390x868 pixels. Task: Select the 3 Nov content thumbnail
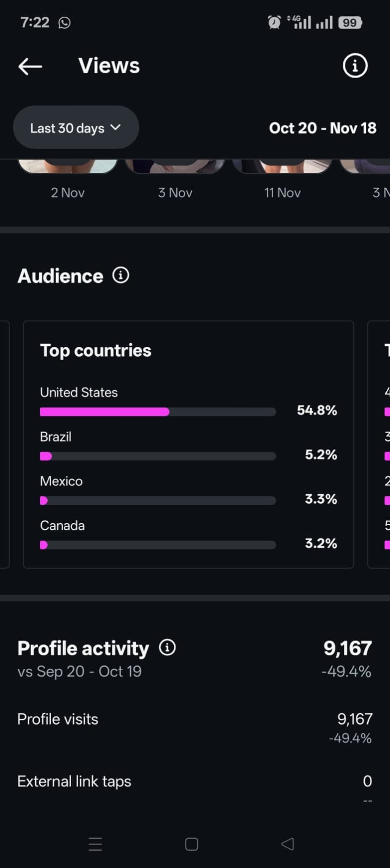pos(175,167)
